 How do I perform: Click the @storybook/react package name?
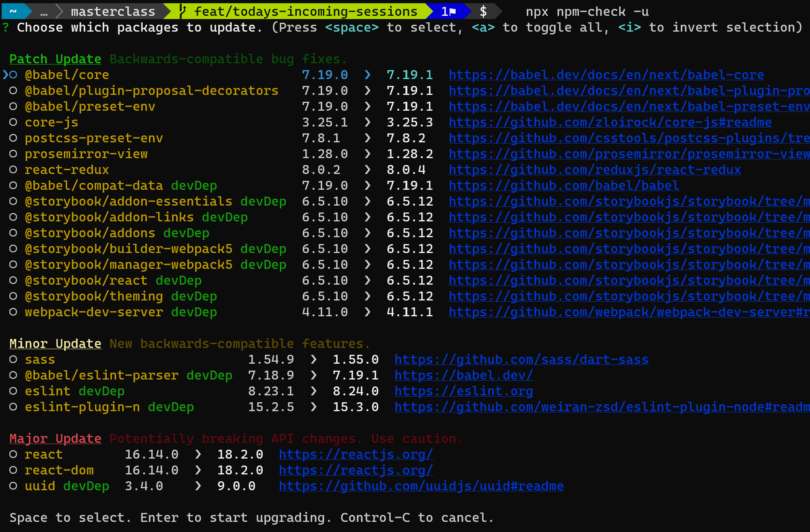click(x=86, y=281)
